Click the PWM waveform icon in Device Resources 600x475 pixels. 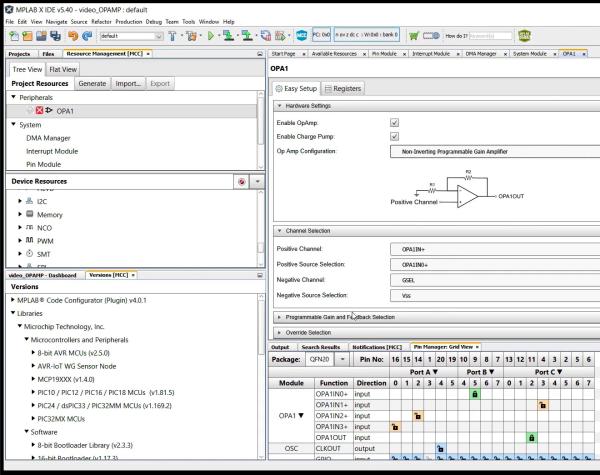tap(30, 241)
